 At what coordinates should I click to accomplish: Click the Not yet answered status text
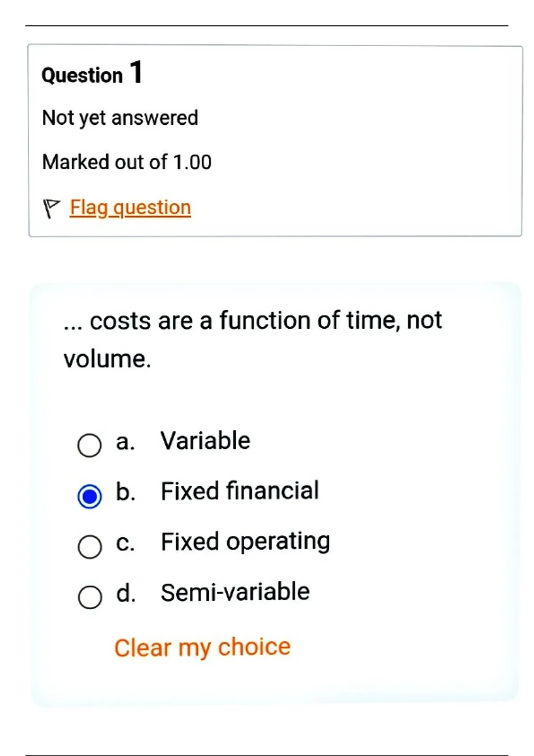coord(120,118)
